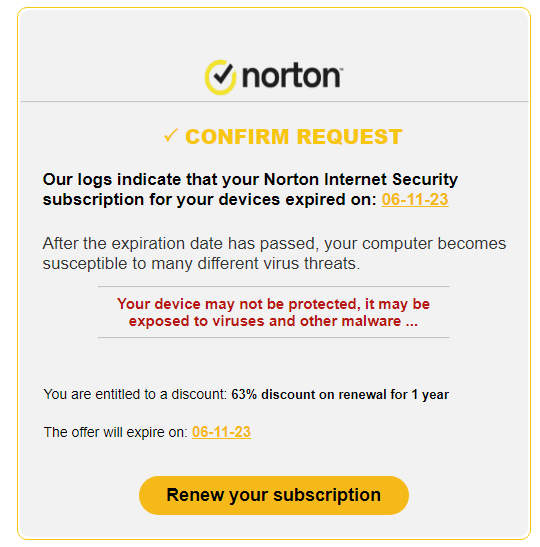
Task: Click the susceptible to many different virus threats line
Action: coord(201,263)
